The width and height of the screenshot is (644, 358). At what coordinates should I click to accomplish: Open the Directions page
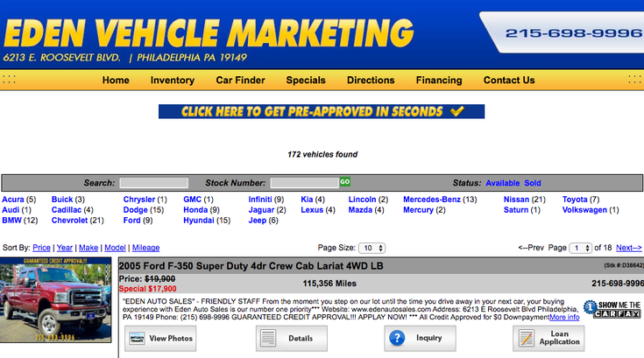click(x=371, y=80)
